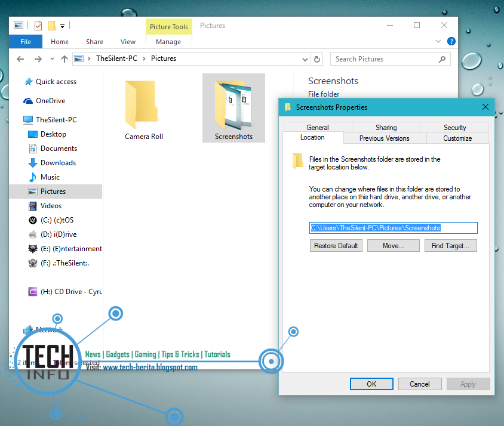Open Help with the blue question icon
504x426 pixels.
(x=451, y=41)
